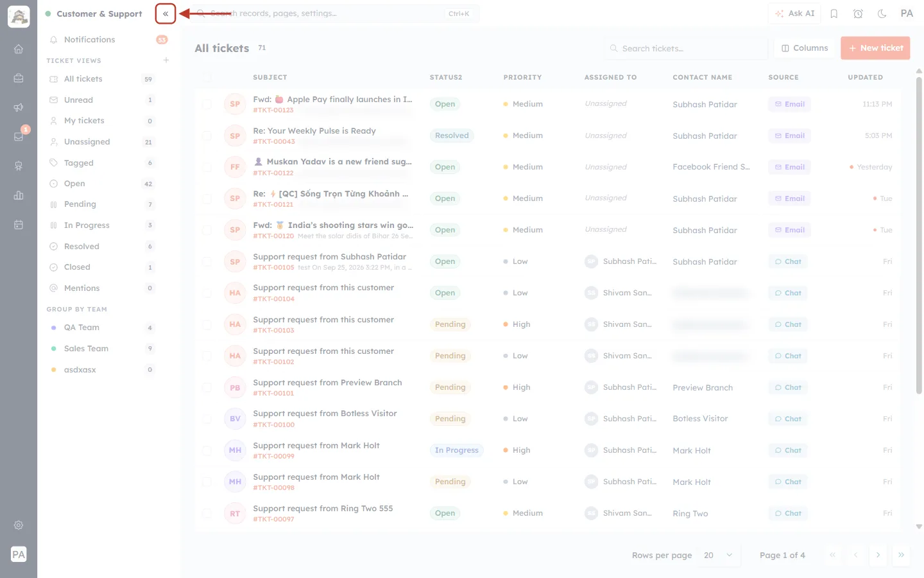This screenshot has width=924, height=578.
Task: Collapse the sidebar with the double-chevron button
Action: [x=166, y=13]
